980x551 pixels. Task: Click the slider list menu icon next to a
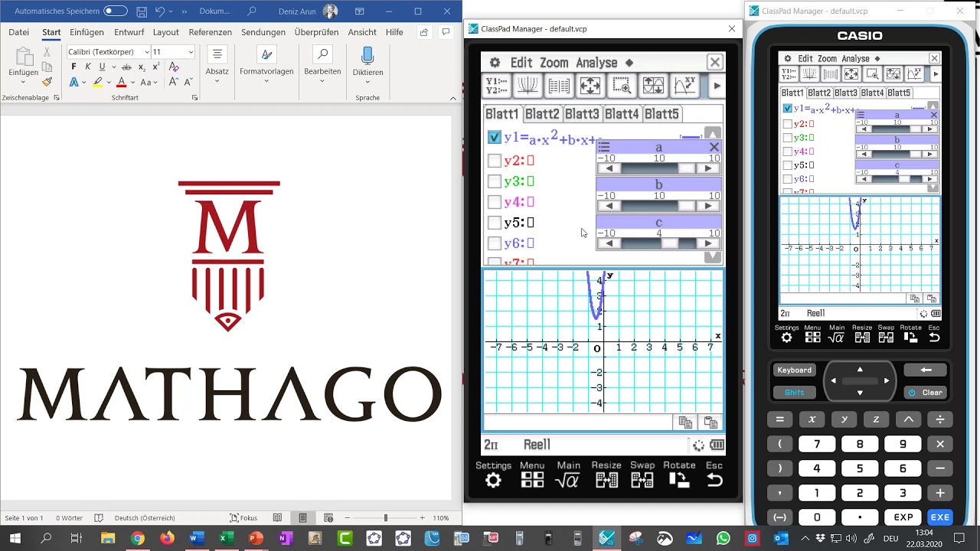pos(604,147)
